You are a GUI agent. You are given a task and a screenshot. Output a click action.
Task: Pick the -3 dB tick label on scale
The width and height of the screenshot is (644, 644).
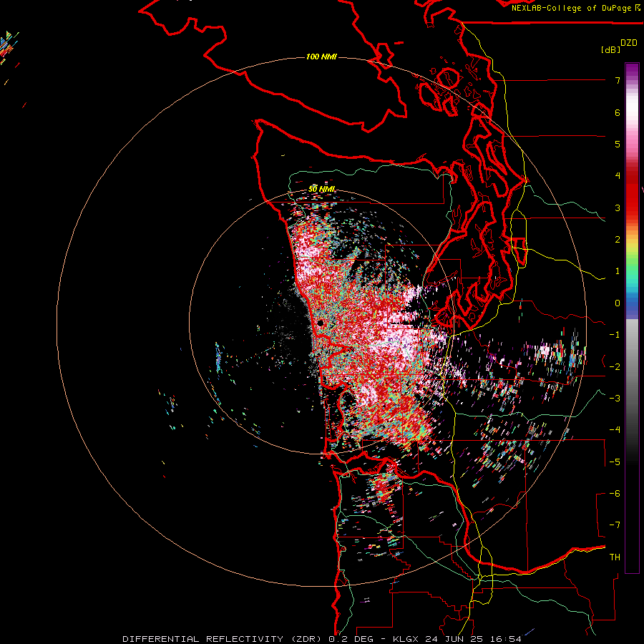tap(615, 399)
